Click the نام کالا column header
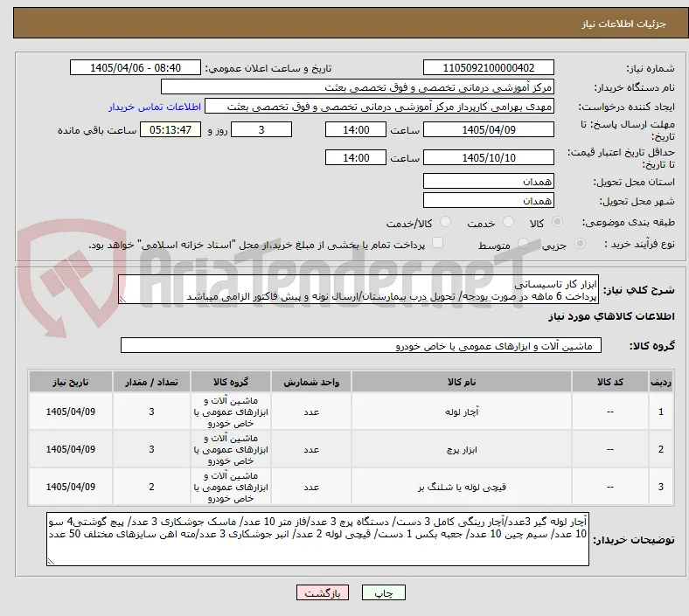 tap(462, 382)
